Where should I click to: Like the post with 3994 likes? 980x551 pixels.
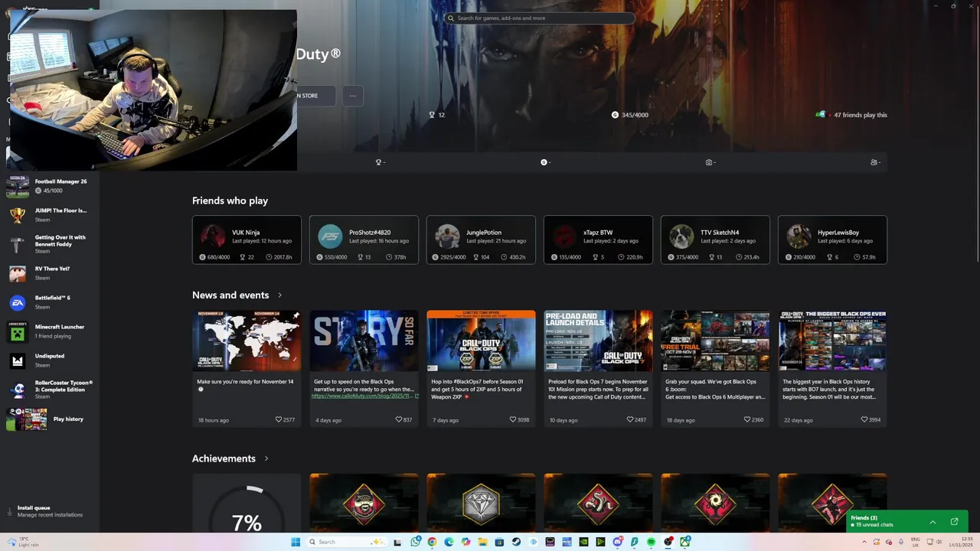pyautogui.click(x=864, y=419)
